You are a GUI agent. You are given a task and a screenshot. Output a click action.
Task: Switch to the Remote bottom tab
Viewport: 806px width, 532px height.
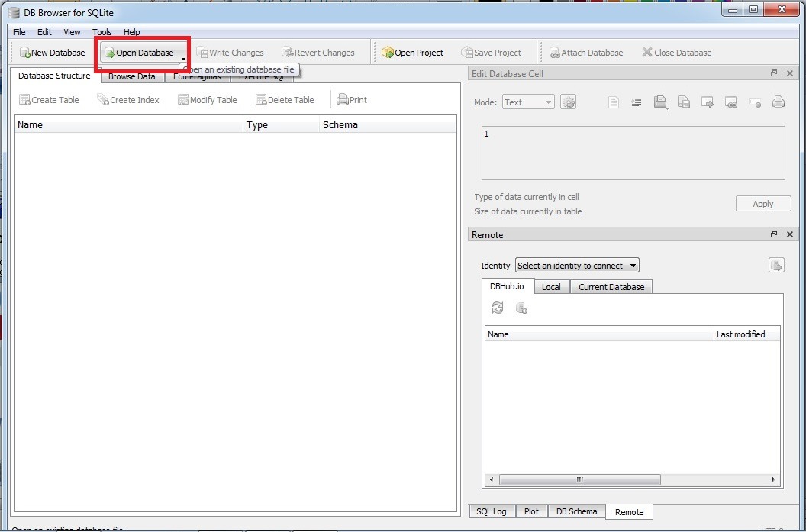[x=629, y=512]
